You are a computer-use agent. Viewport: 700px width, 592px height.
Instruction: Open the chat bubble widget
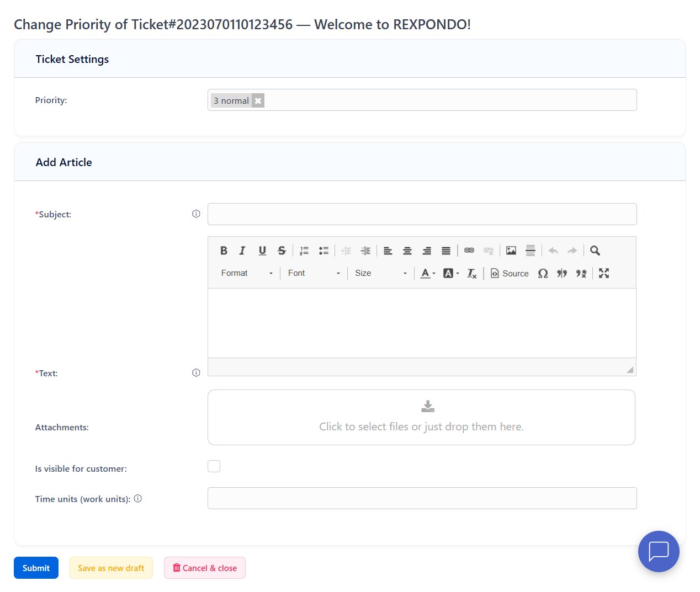click(x=659, y=551)
